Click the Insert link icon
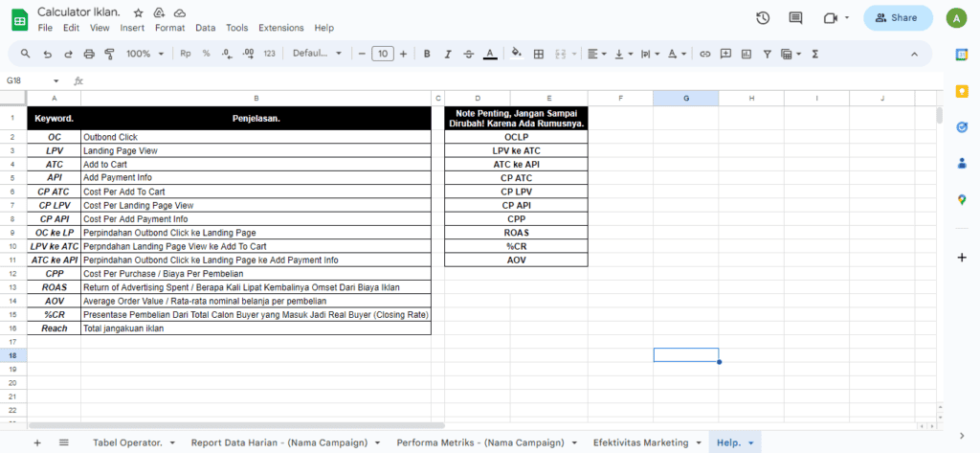The image size is (980, 453). pyautogui.click(x=705, y=54)
